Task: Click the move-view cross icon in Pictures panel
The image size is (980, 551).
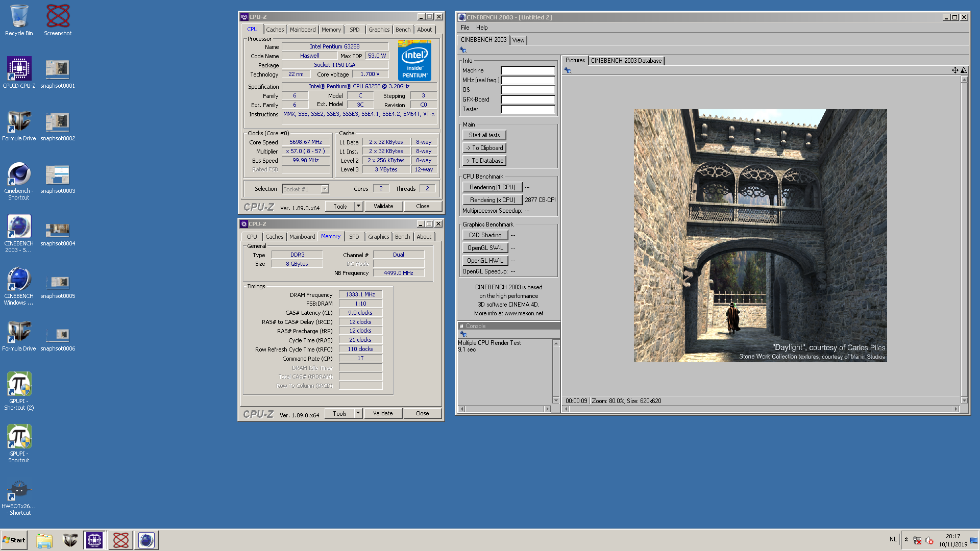Action: coord(955,70)
